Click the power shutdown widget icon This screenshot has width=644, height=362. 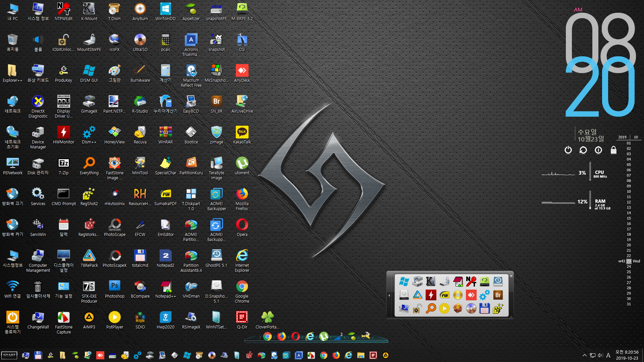tap(568, 150)
